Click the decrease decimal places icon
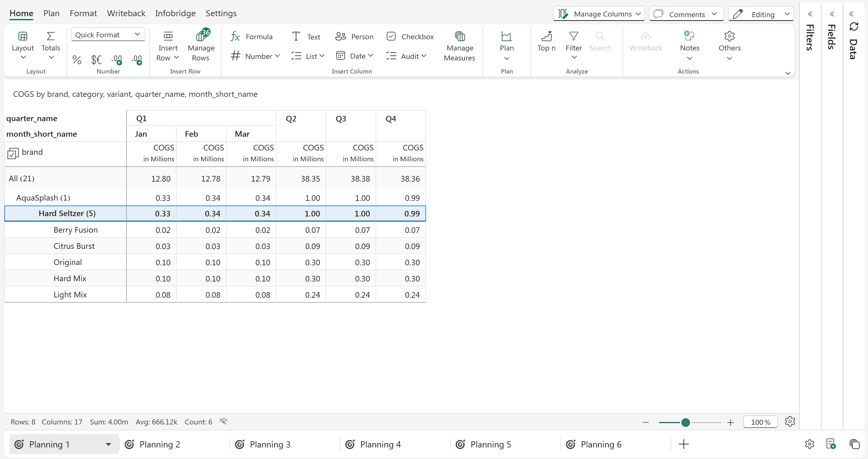This screenshot has height=459, width=868. pos(117,59)
